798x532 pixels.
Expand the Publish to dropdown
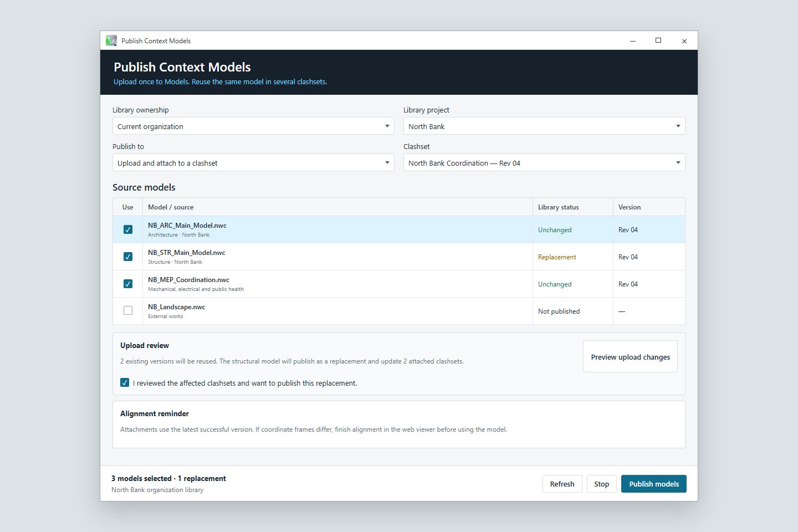(x=253, y=162)
